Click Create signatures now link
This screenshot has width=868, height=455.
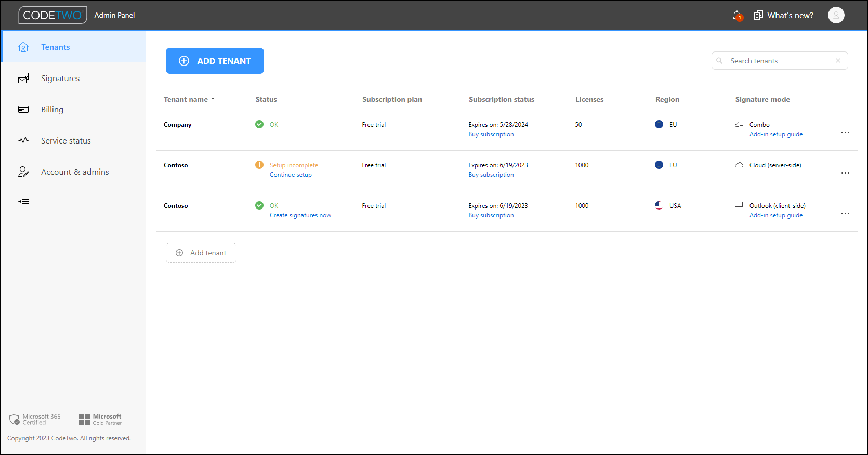coord(300,215)
